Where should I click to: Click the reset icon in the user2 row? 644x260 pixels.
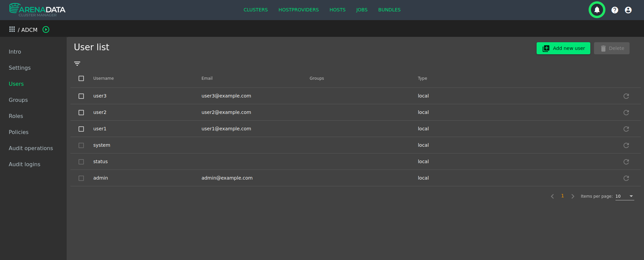(x=626, y=113)
